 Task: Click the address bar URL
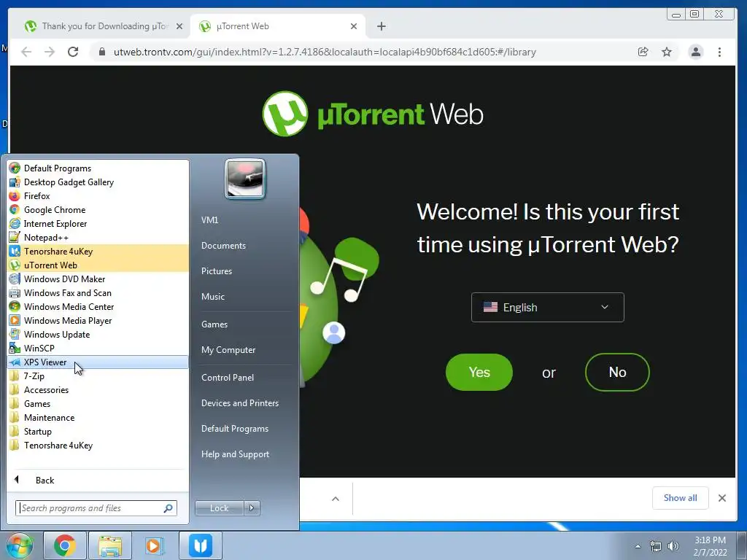[x=325, y=52]
